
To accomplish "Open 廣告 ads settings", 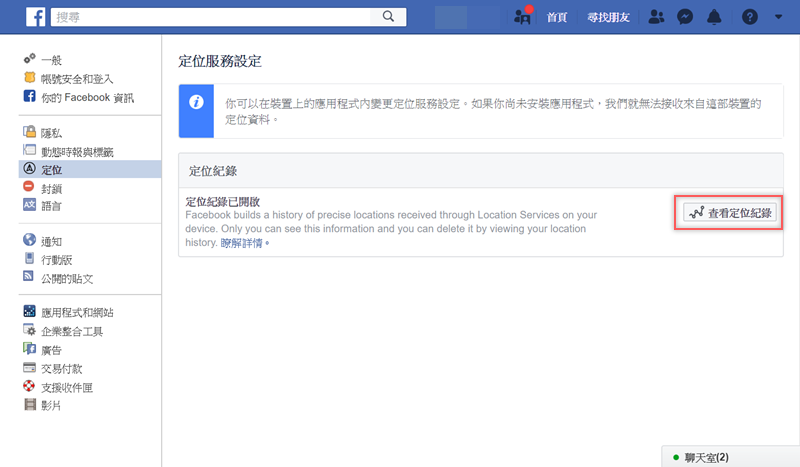I will pos(52,350).
